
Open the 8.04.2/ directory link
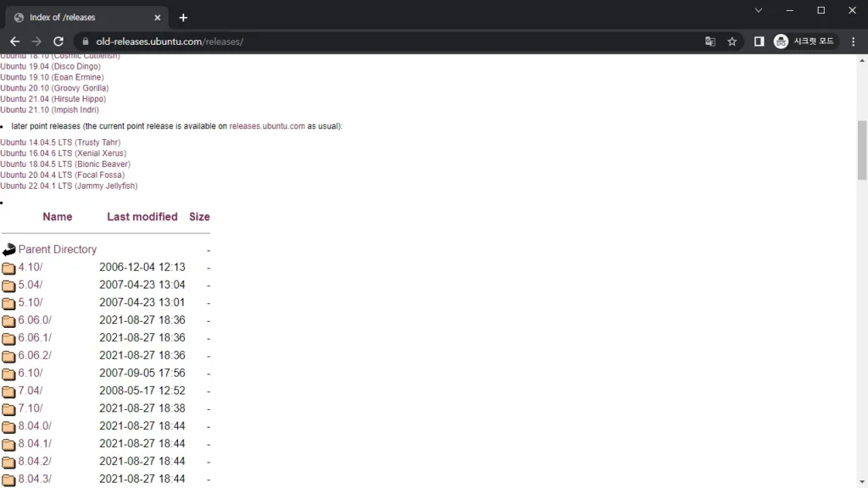pyautogui.click(x=35, y=462)
